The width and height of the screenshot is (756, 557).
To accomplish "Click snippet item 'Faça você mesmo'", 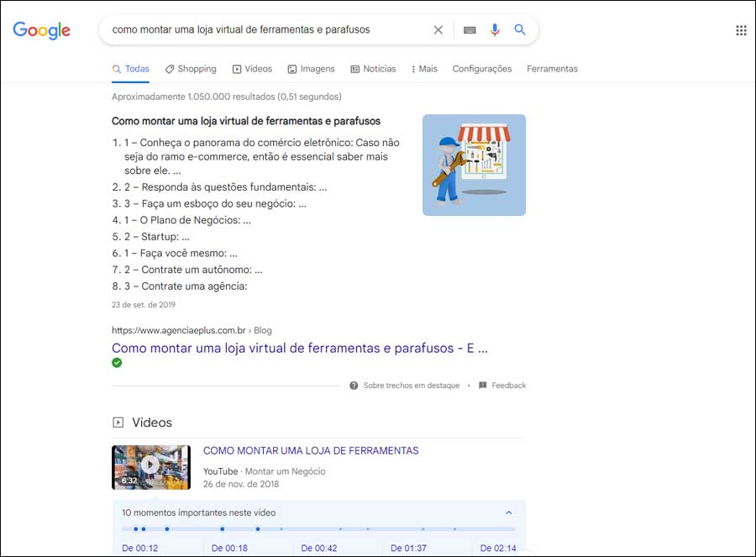I will [181, 253].
